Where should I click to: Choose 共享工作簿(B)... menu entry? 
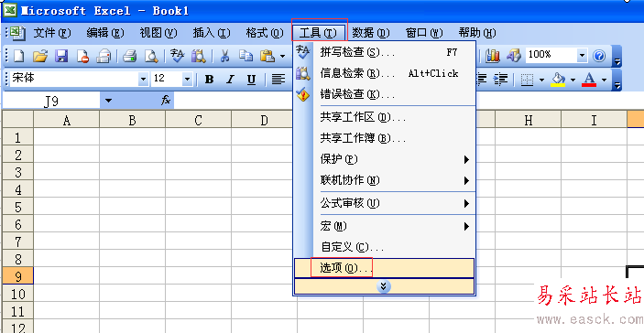(385, 139)
